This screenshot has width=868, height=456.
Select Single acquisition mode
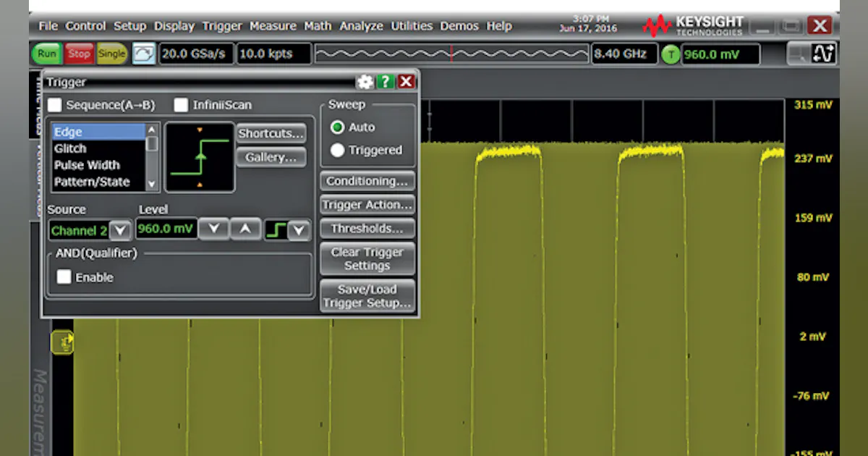pyautogui.click(x=111, y=53)
